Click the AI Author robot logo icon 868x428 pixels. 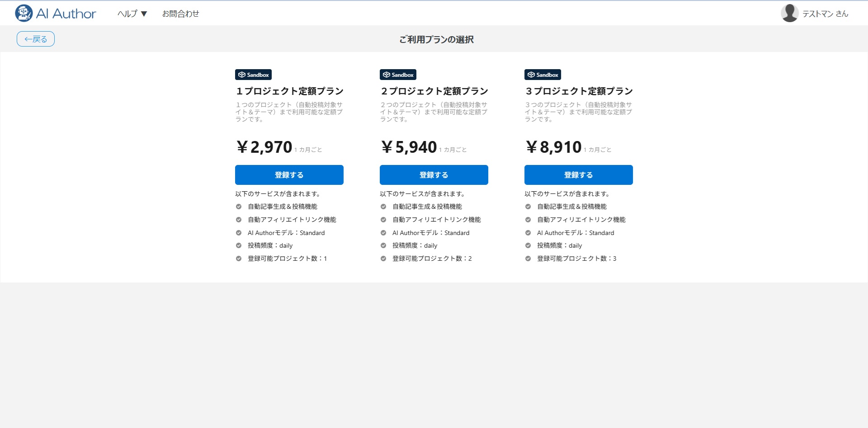pos(24,13)
